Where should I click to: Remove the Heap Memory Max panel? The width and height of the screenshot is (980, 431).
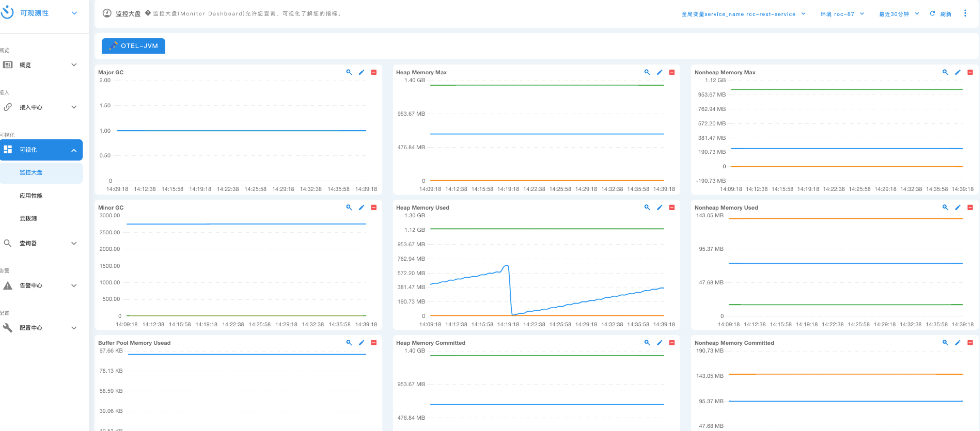coord(672,72)
